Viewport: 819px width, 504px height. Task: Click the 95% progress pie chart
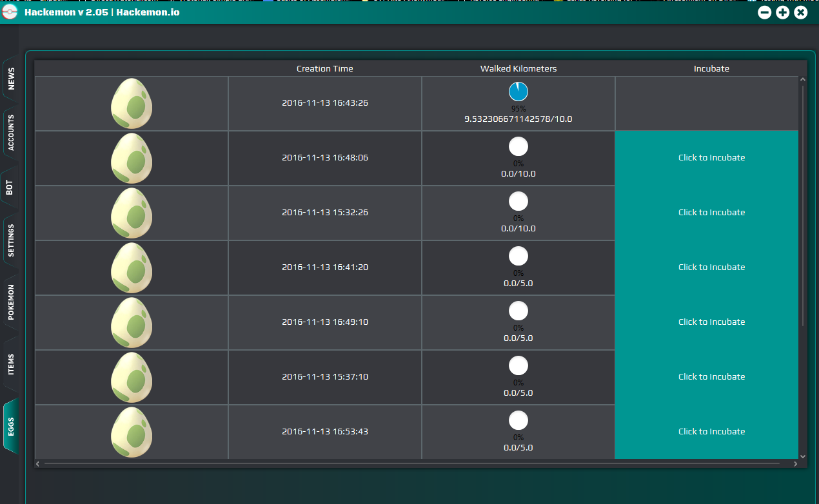tap(518, 92)
